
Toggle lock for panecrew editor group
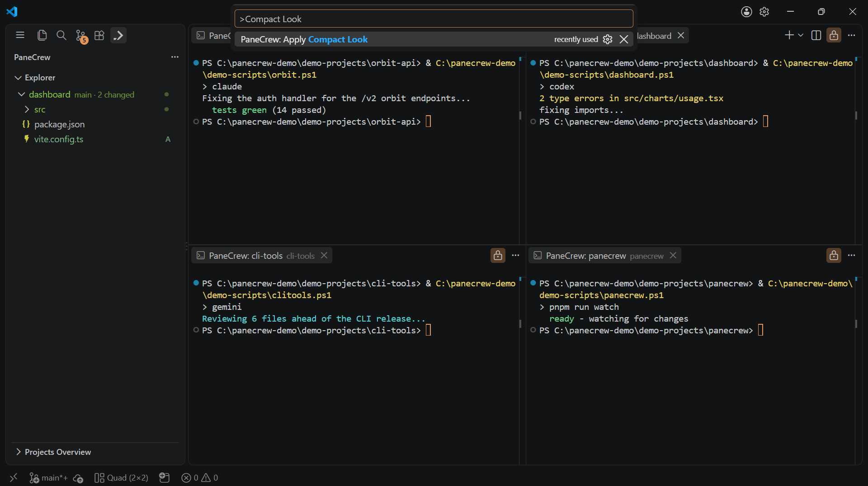[834, 256]
